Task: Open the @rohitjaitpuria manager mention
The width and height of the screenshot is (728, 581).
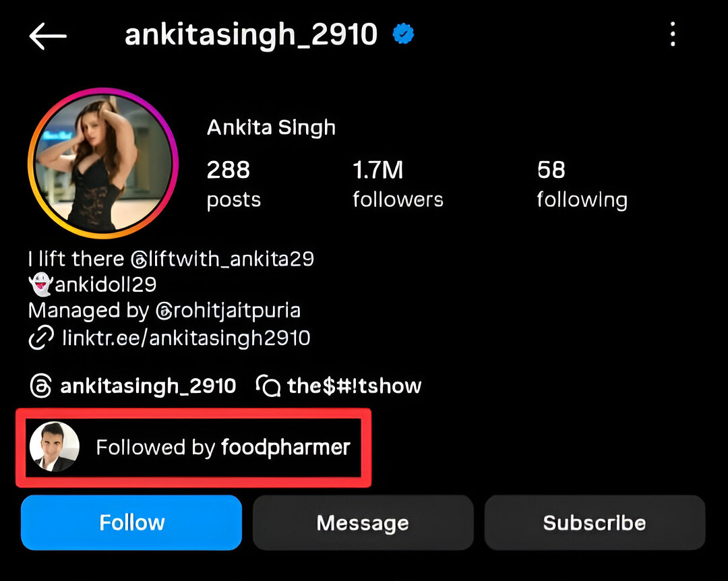Action: [228, 311]
